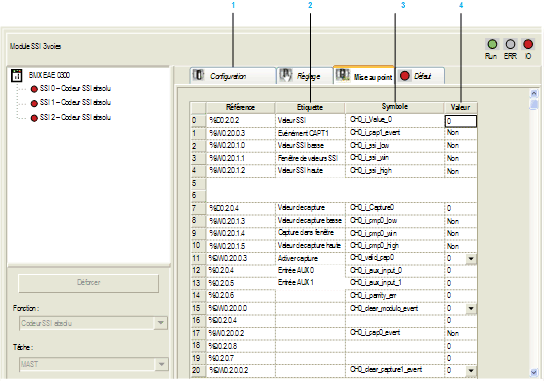Image resolution: width=544 pixels, height=382 pixels.
Task: Click the Capture dans fenêtre label
Action: pos(306,232)
